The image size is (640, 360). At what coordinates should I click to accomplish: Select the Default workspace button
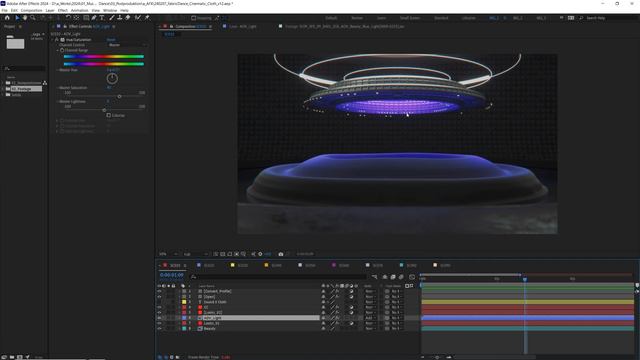[x=331, y=18]
